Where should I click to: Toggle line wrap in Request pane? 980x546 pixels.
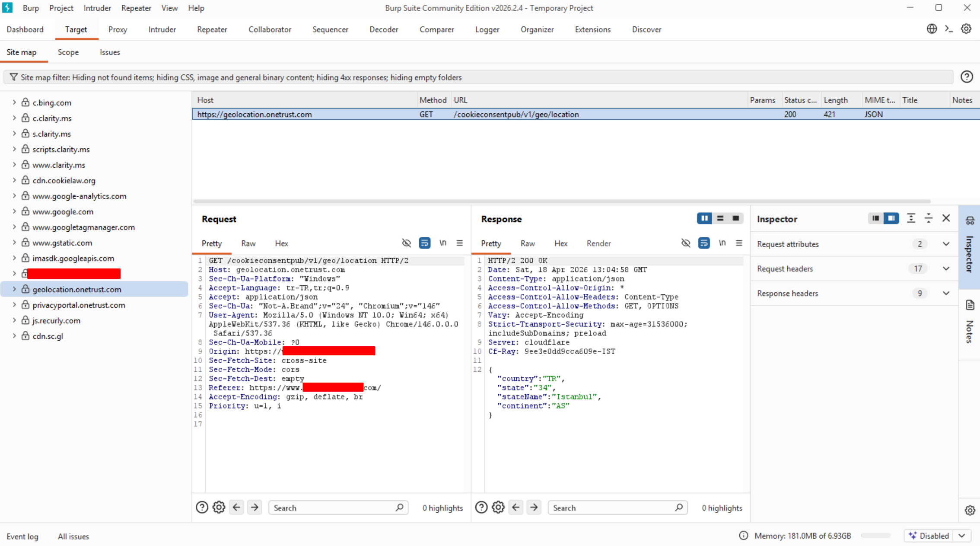425,243
